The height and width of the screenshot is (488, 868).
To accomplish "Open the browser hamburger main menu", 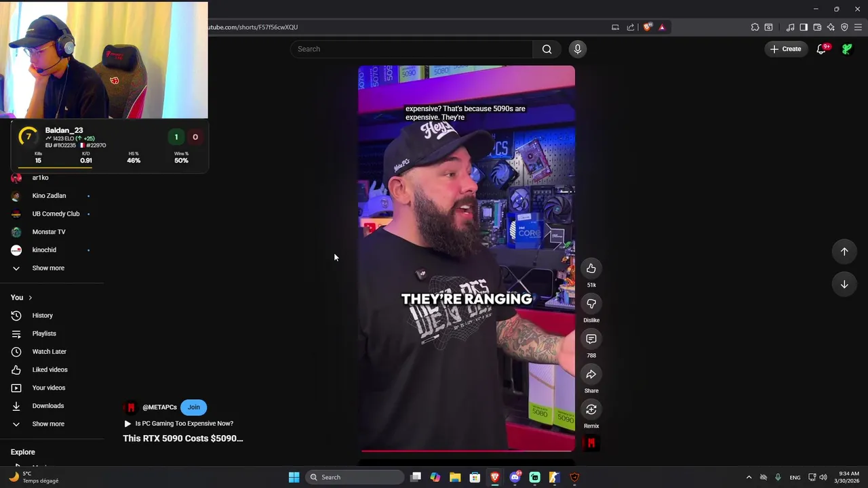I will pos(858,27).
